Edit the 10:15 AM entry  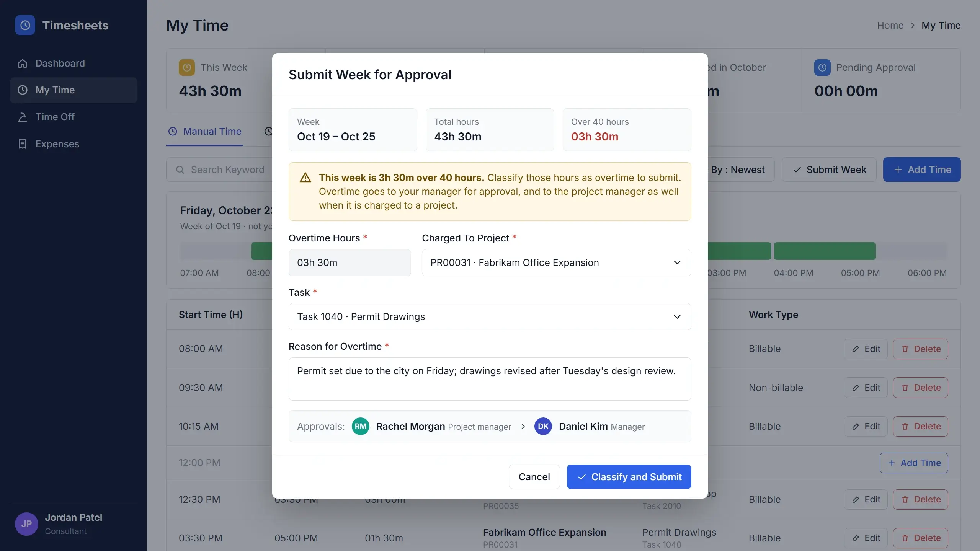pyautogui.click(x=866, y=426)
